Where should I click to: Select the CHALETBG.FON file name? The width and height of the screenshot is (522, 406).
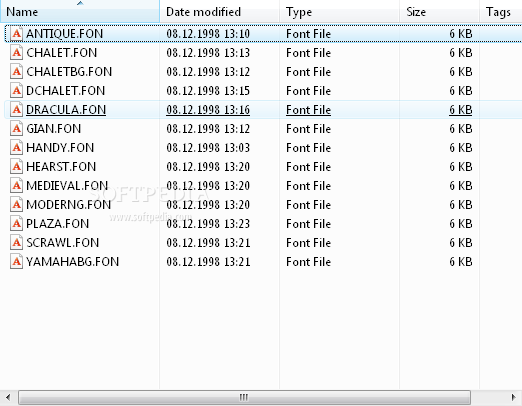[x=69, y=72]
